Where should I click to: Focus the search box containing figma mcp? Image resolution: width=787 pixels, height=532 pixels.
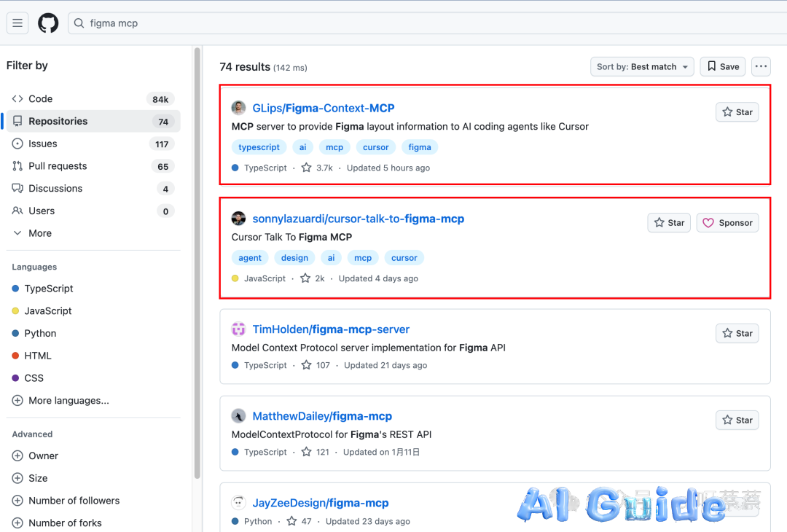(x=426, y=23)
